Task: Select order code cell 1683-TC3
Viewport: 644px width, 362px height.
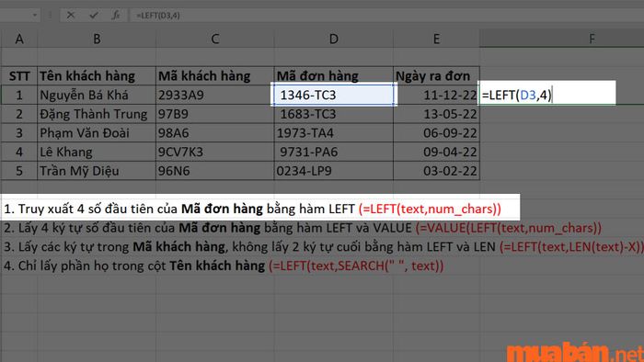Action: [x=333, y=114]
